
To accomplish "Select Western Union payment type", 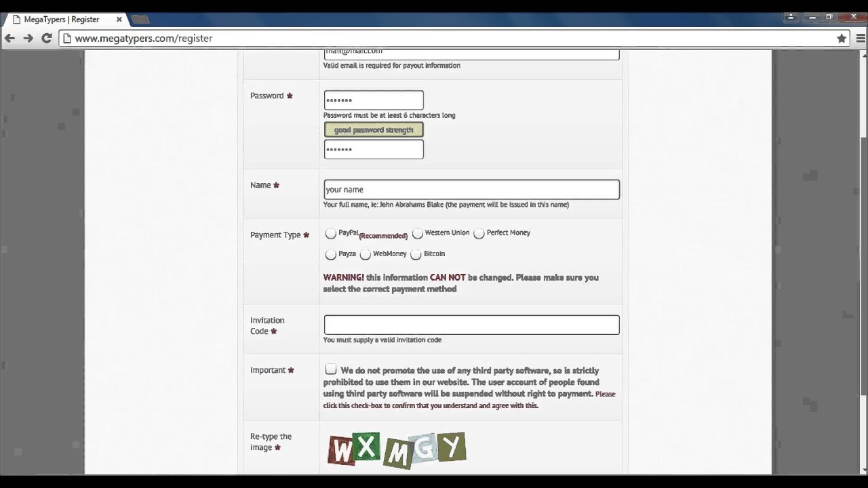I will point(418,233).
